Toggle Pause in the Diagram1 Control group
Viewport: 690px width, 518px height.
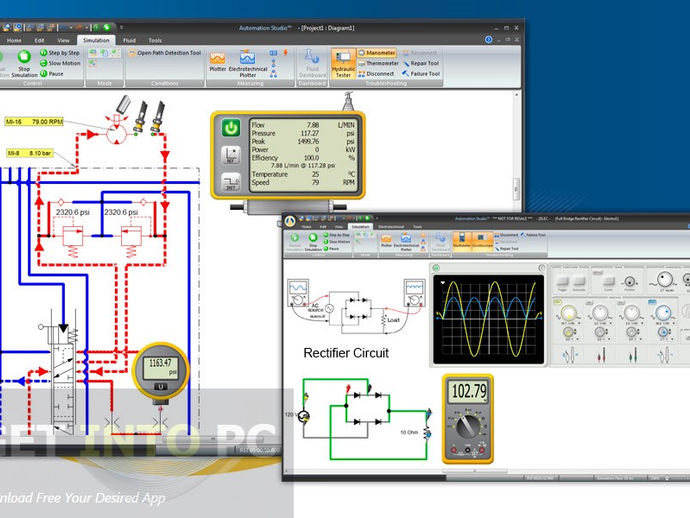pyautogui.click(x=52, y=74)
